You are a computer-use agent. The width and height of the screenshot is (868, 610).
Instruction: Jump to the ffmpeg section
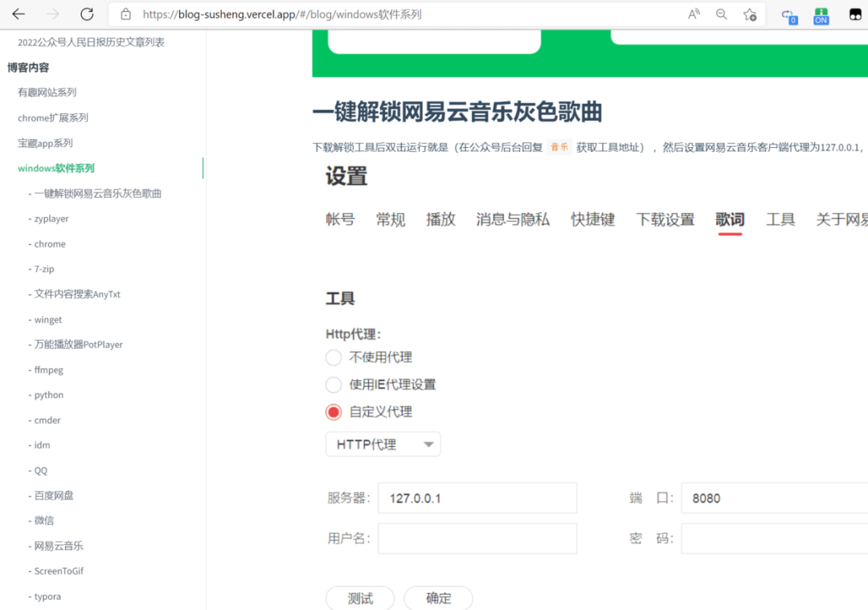pos(49,370)
